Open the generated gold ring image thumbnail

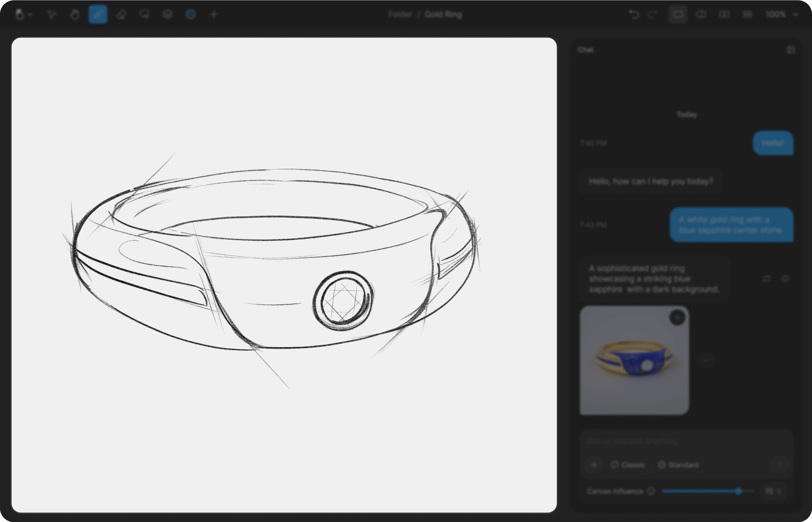click(634, 360)
